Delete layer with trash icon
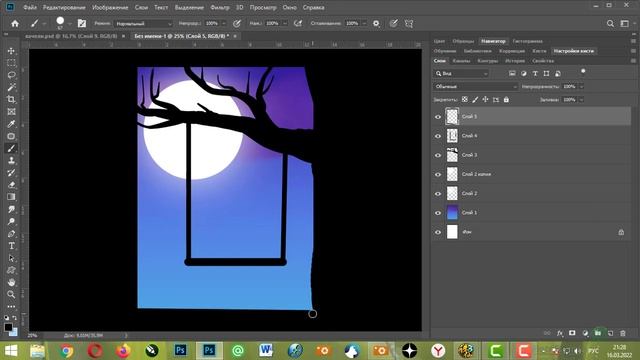Viewport: 640px width, 360px height. point(623,333)
